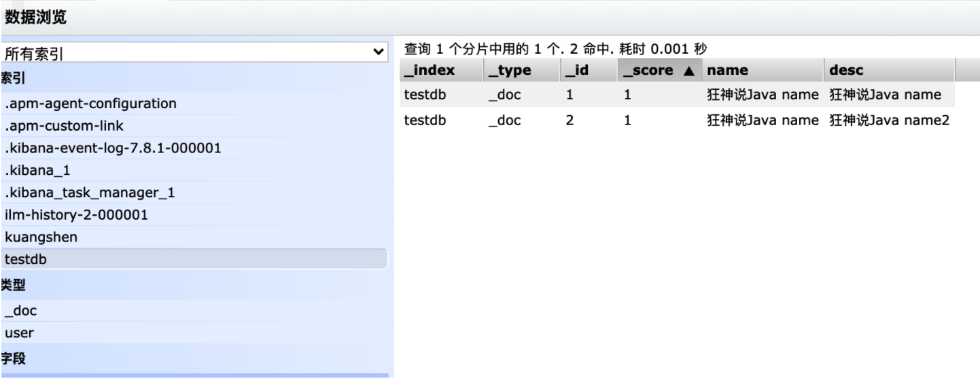
Task: Click 数据浏览 page title
Action: [35, 17]
